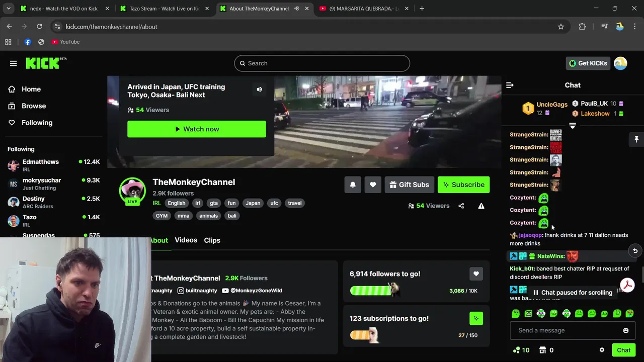Image resolution: width=644 pixels, height=362 pixels.
Task: Click the pinned message pin icon
Action: tap(636, 139)
